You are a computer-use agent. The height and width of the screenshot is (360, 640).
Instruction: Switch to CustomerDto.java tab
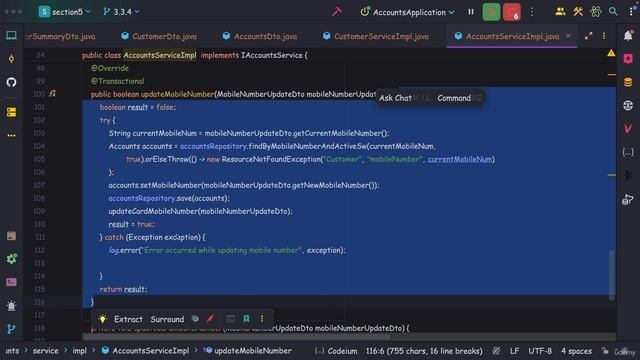coord(159,36)
